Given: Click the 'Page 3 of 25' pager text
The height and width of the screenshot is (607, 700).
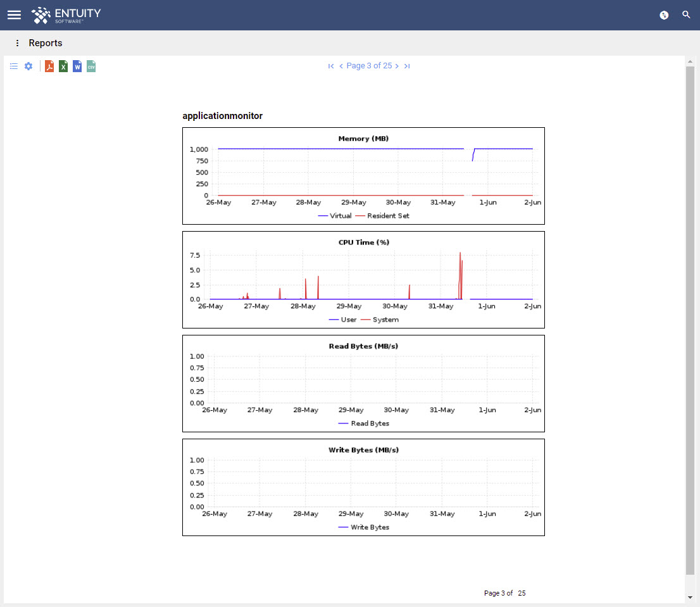Looking at the screenshot, I should click(369, 66).
